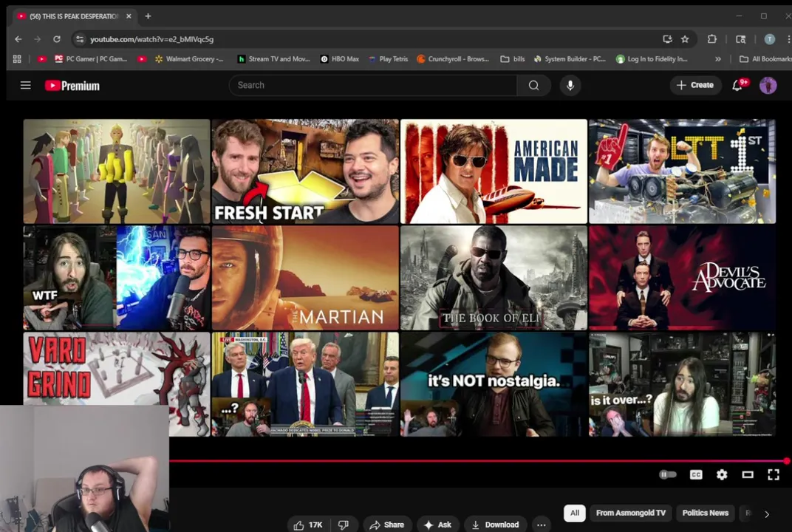Screen dimensions: 792x532
Task: Click the address bar URL
Action: (152, 39)
